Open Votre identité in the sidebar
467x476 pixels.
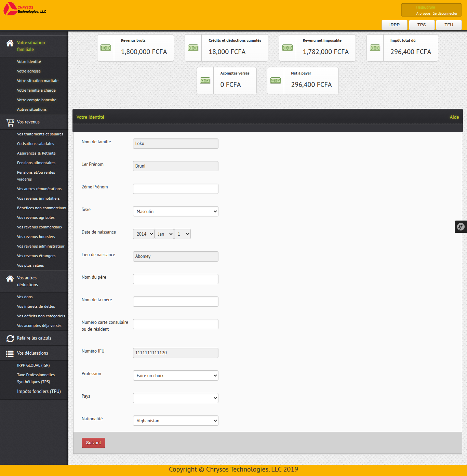pos(29,62)
